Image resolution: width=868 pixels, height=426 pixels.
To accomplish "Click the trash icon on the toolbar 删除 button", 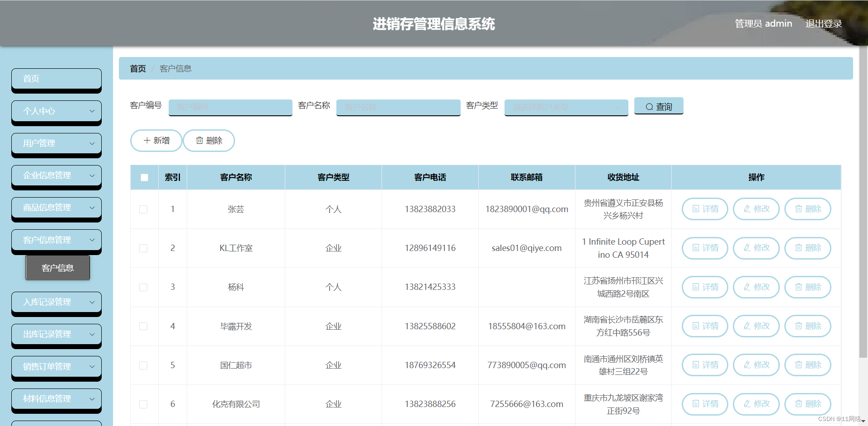I will (199, 141).
